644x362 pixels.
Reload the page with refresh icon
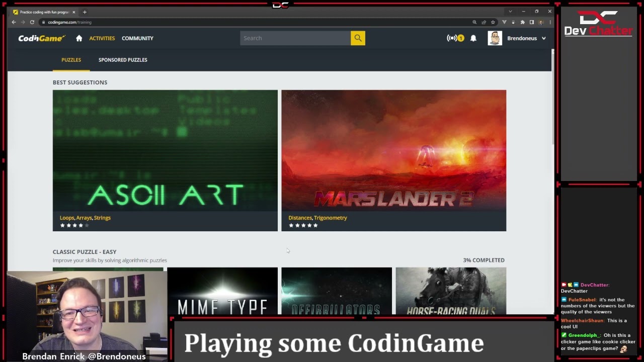click(32, 22)
